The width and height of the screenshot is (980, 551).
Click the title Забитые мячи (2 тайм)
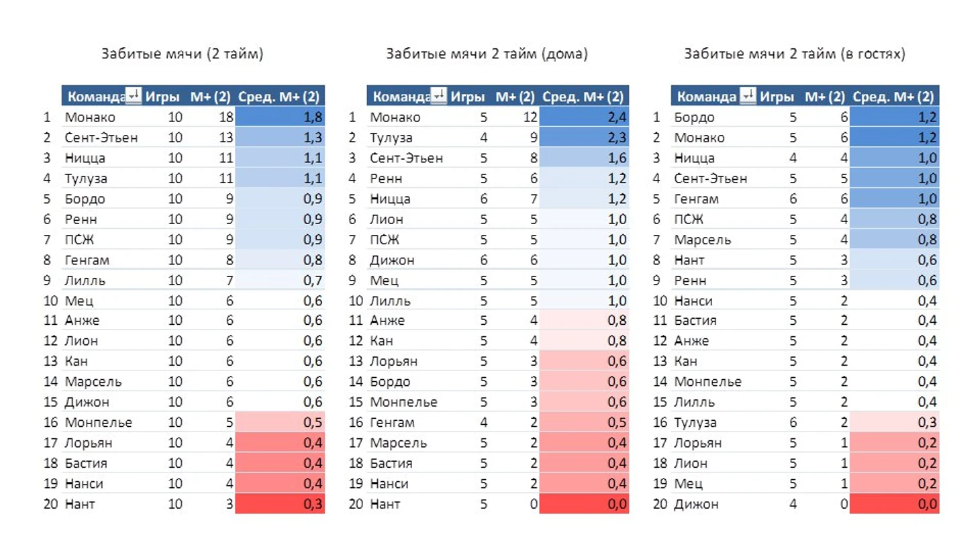182,54
